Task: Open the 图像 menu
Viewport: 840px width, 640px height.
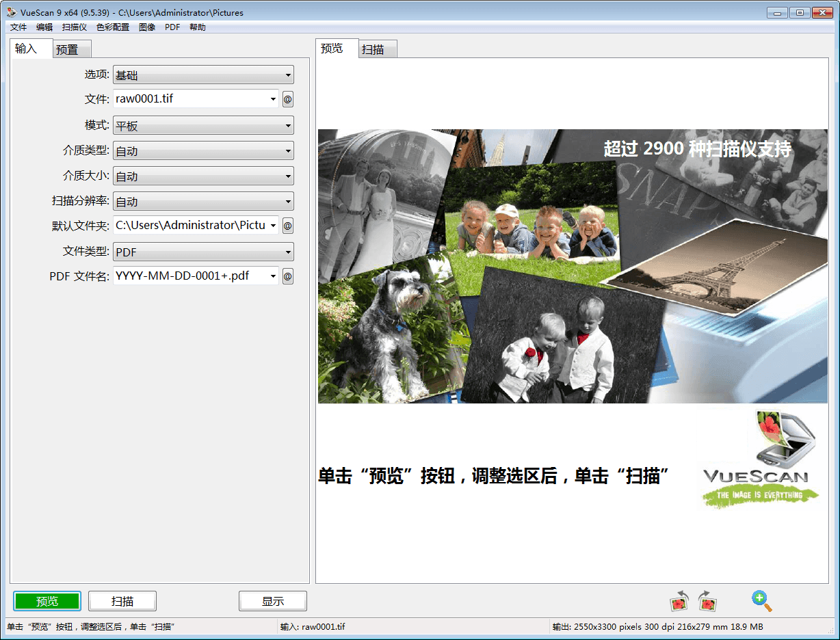Action: (147, 27)
